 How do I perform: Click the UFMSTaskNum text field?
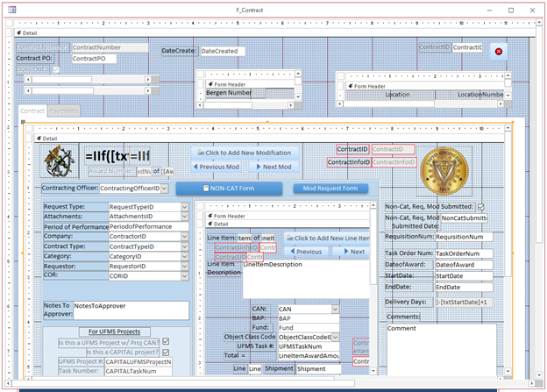pyautogui.click(x=309, y=346)
